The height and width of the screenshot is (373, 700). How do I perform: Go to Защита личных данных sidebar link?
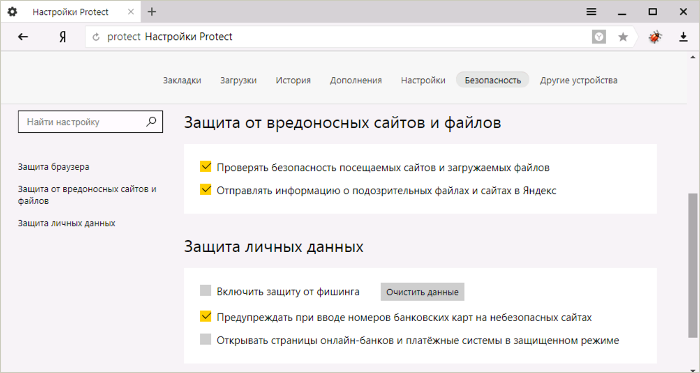coord(67,223)
